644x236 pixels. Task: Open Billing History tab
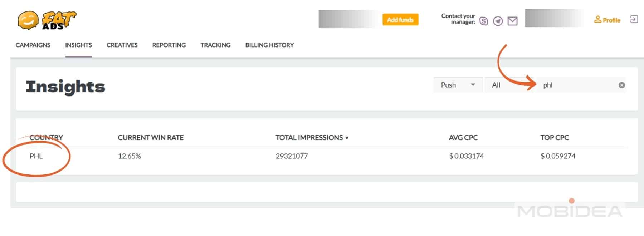pyautogui.click(x=269, y=45)
